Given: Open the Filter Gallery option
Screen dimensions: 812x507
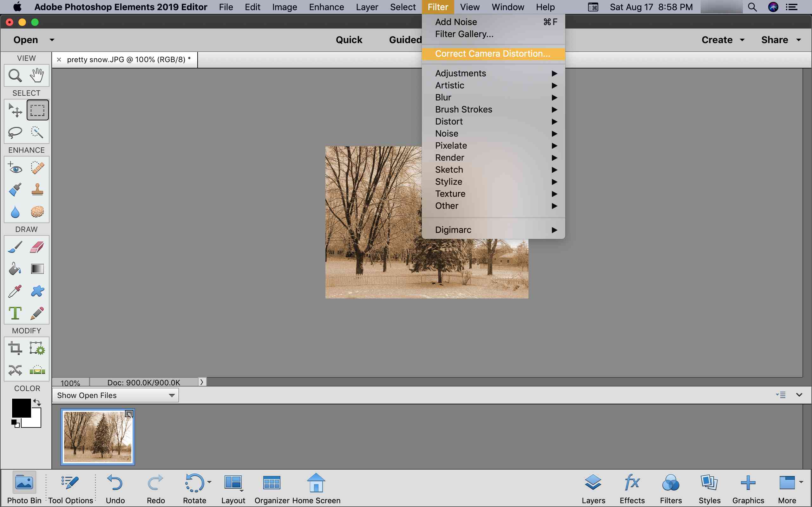Looking at the screenshot, I should (x=464, y=34).
